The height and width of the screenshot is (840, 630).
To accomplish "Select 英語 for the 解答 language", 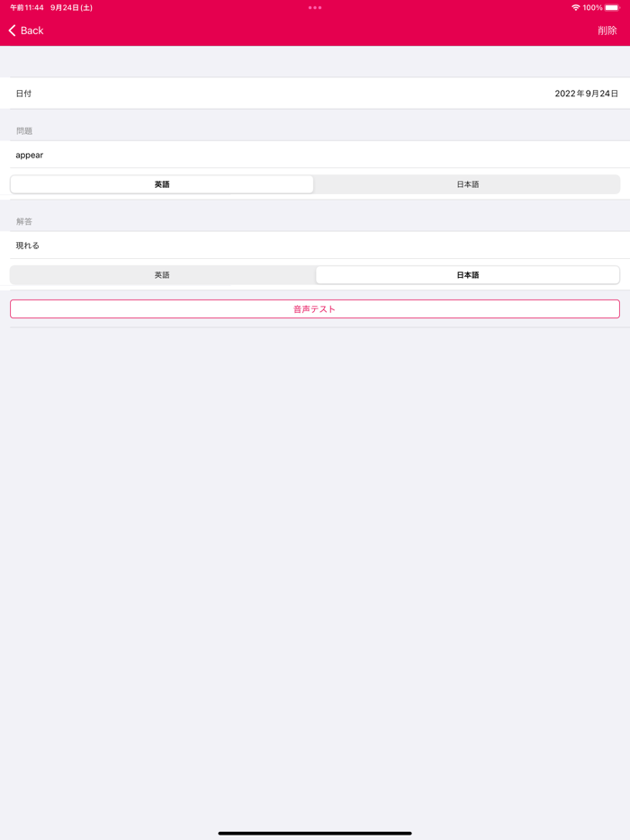I will click(162, 275).
